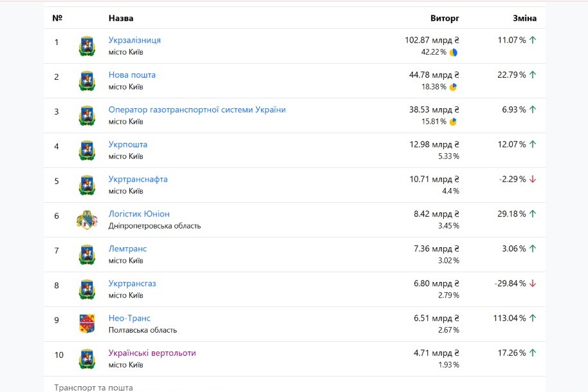Click the change value 113.04 %

(510, 318)
